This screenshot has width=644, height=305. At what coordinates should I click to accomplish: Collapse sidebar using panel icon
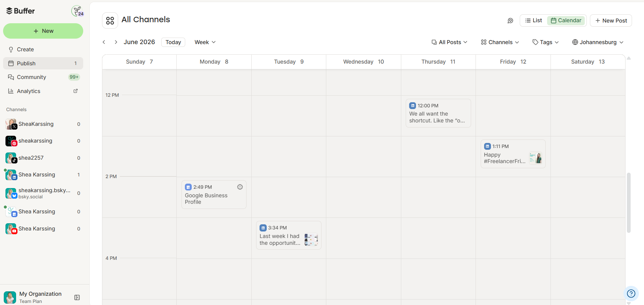[x=77, y=297]
